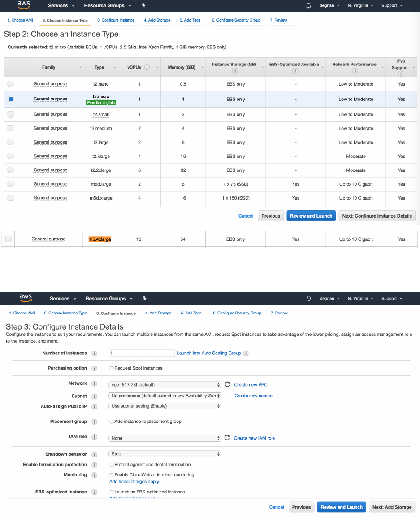This screenshot has height=518, width=420.
Task: Click the info icon under IPv6 Support header
Action: pyautogui.click(x=401, y=74)
